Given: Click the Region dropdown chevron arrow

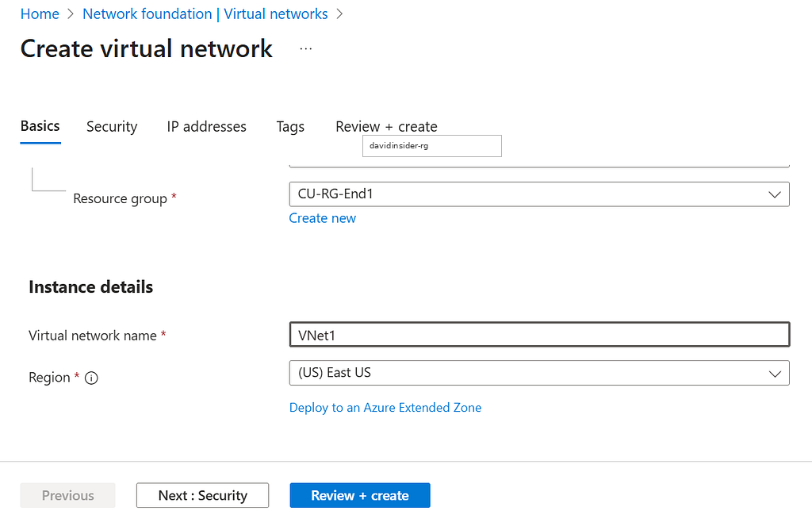Looking at the screenshot, I should pos(775,374).
